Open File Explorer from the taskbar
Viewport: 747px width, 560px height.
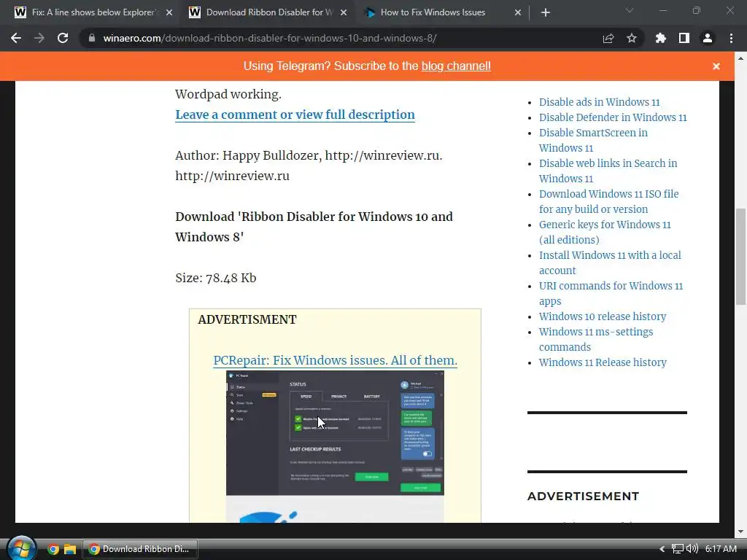(x=70, y=549)
